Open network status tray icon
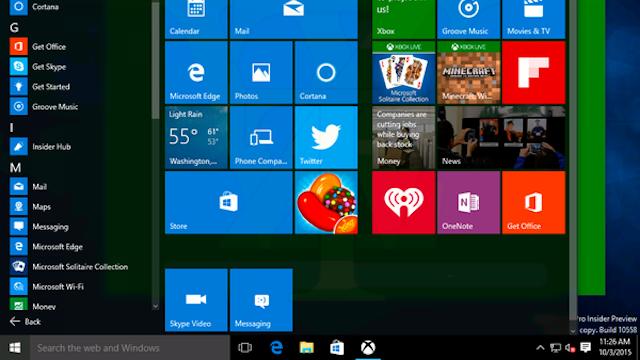640x360 pixels. (x=555, y=348)
